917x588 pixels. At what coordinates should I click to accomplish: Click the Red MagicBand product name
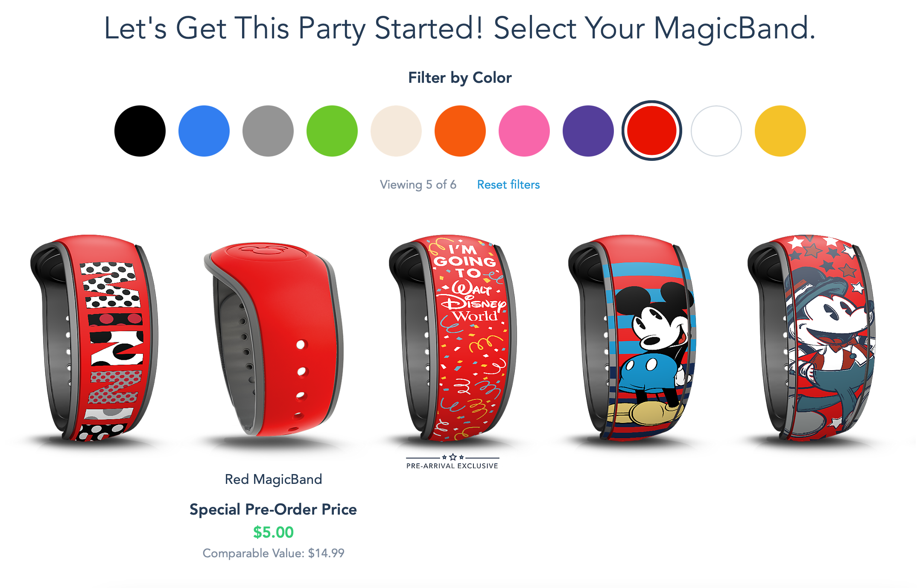(274, 479)
